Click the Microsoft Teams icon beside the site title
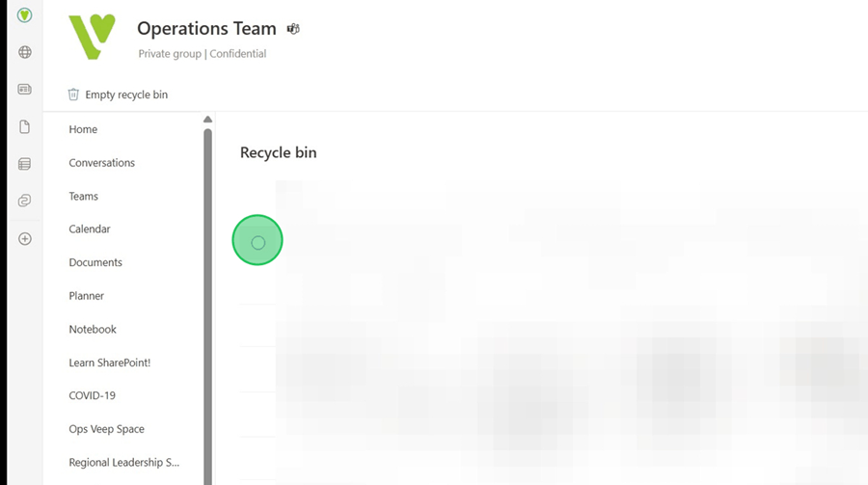This screenshot has width=868, height=485. (293, 29)
